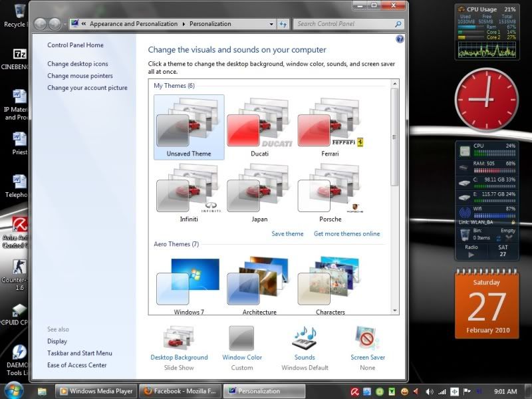Viewport: 532px width, 399px height.
Task: Select the Unsaved Theme
Action: 189,127
